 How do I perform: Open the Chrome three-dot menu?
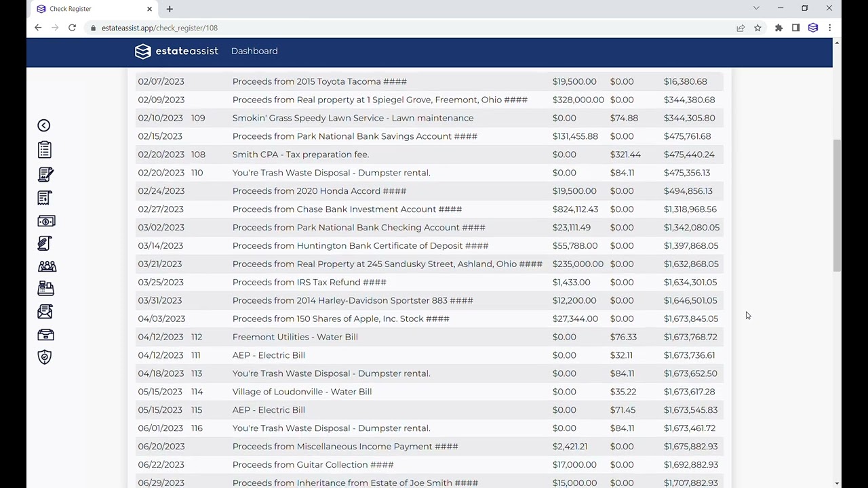[829, 28]
